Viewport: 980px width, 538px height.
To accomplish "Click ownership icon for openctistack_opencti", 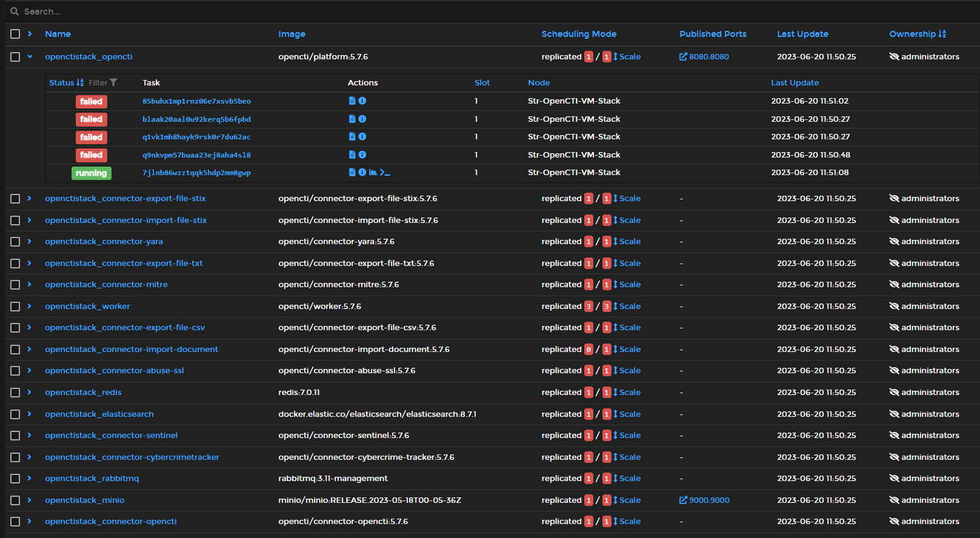I will click(x=894, y=57).
